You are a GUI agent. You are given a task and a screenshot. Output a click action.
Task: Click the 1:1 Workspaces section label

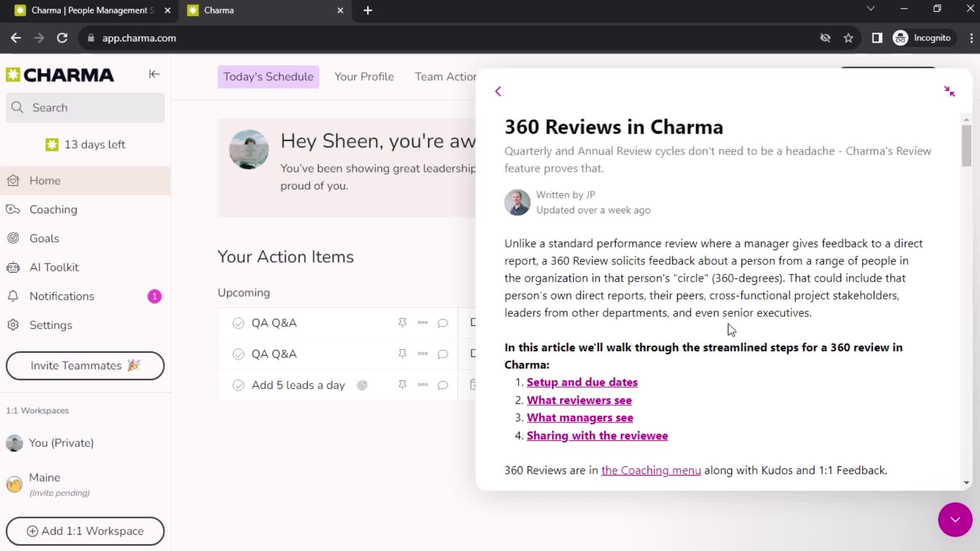37,411
